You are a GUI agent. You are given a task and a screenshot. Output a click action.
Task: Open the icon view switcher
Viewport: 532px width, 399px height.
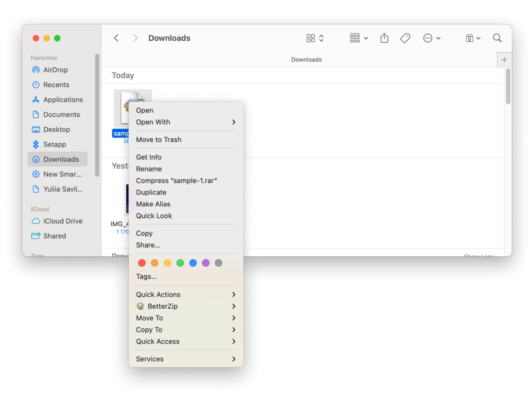(314, 38)
